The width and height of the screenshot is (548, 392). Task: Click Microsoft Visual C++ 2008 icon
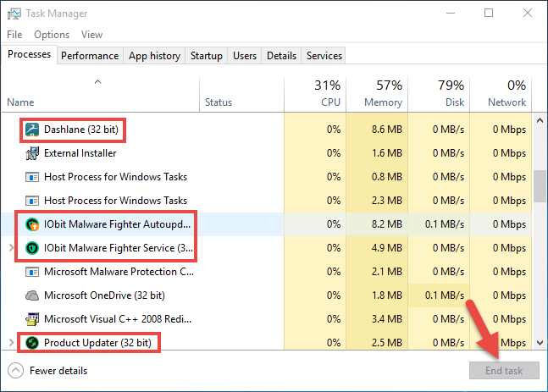tap(32, 319)
